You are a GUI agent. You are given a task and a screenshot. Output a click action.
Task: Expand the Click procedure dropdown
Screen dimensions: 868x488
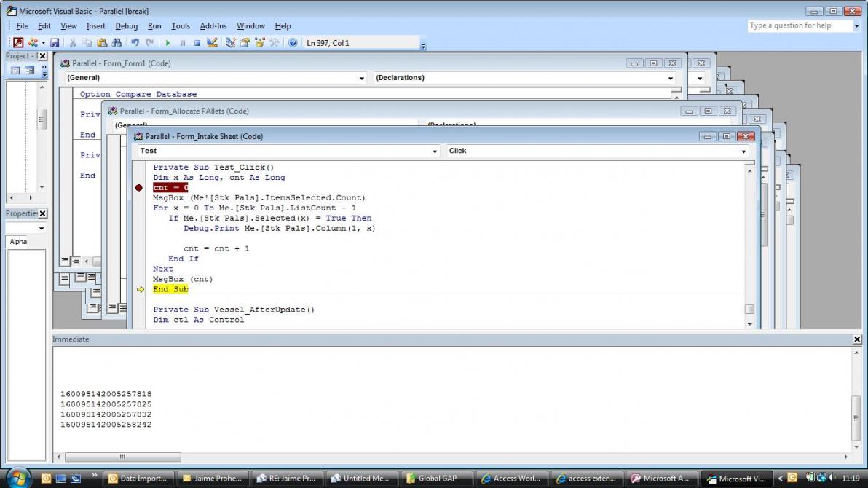pyautogui.click(x=743, y=151)
